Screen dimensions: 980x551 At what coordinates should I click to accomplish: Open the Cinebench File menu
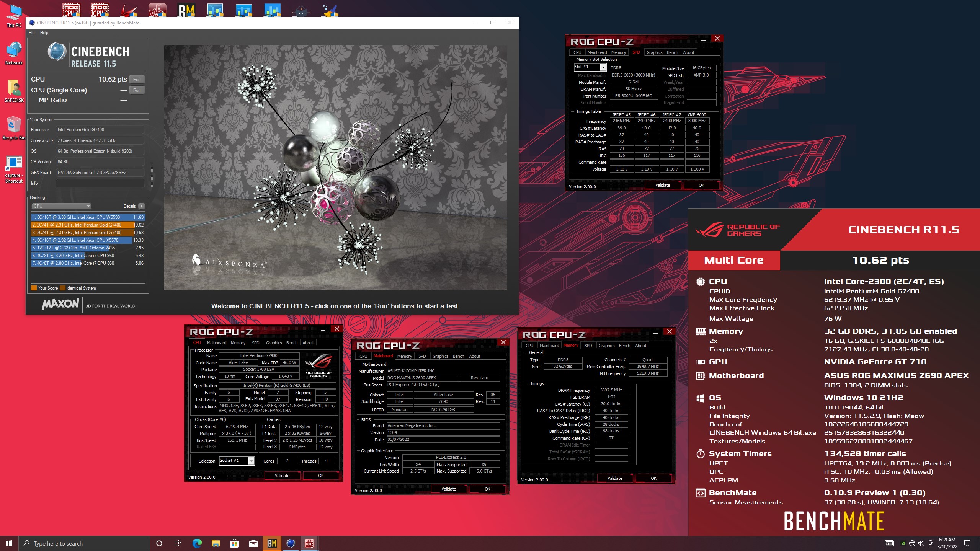(31, 33)
